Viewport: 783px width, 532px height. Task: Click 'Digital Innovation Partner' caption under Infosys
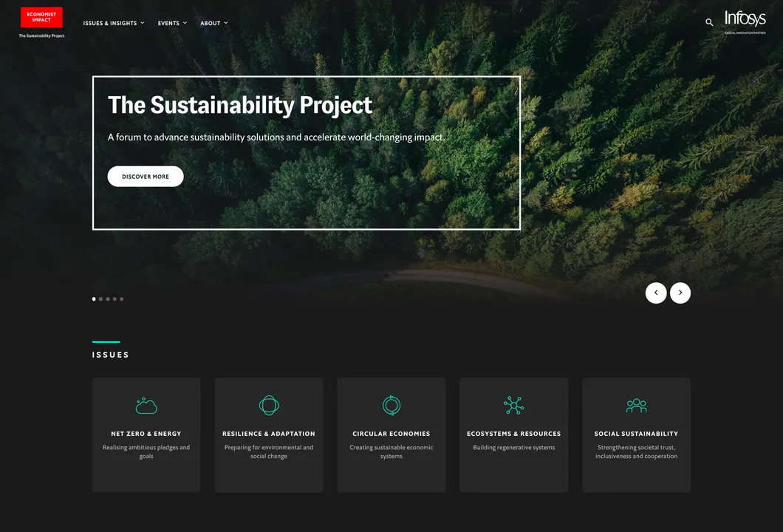[745, 33]
